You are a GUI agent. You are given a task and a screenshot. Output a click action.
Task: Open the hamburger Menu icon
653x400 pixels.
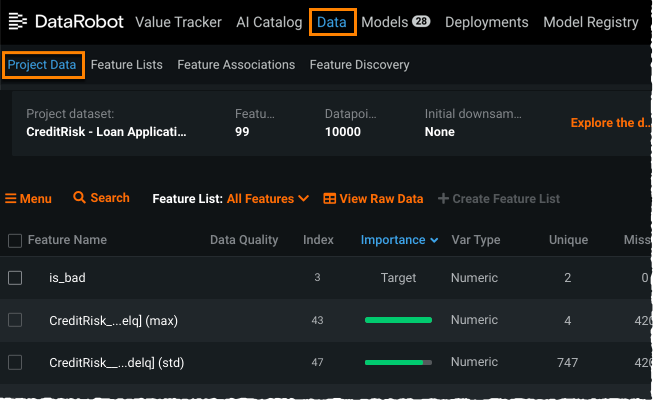11,199
